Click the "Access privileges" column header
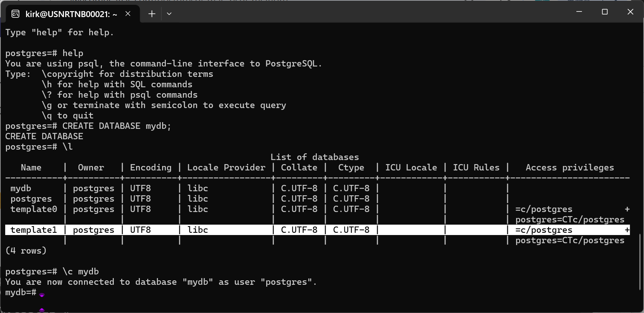This screenshot has height=313, width=644. 570,167
